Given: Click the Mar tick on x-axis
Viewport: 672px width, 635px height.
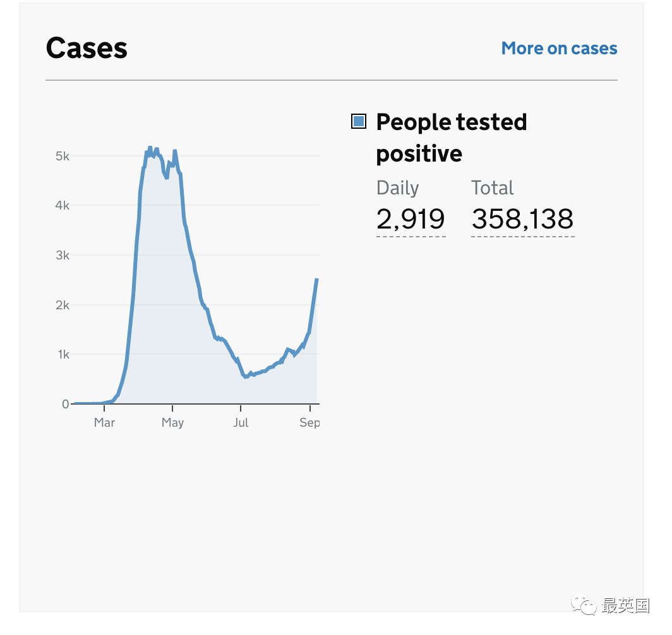Looking at the screenshot, I should click(x=104, y=423).
